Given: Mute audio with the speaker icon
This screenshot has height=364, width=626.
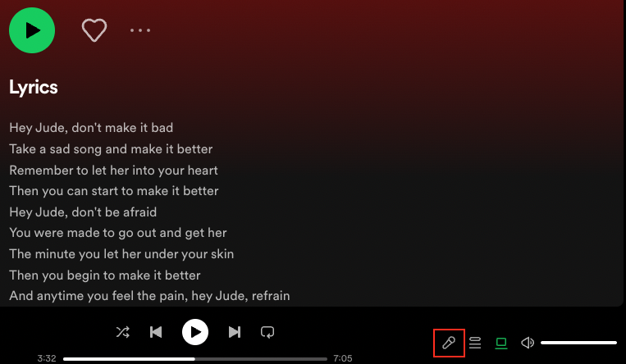Looking at the screenshot, I should [528, 343].
